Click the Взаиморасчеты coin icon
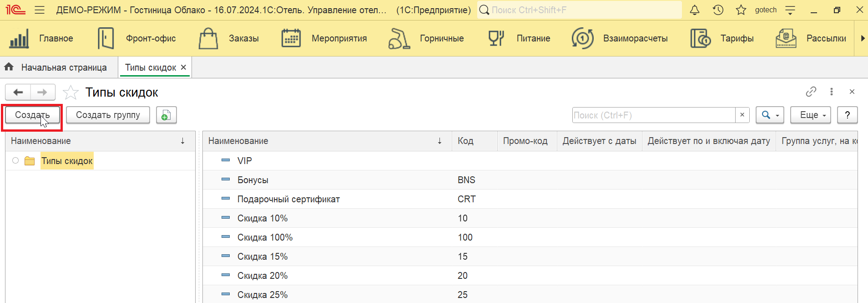 pos(583,38)
